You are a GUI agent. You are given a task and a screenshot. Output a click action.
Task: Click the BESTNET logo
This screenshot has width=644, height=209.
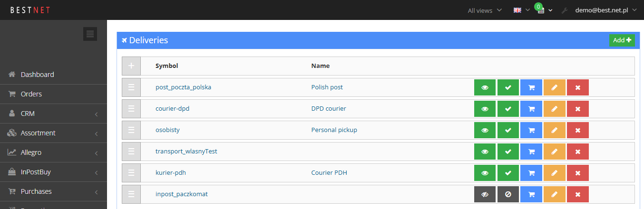[30, 10]
